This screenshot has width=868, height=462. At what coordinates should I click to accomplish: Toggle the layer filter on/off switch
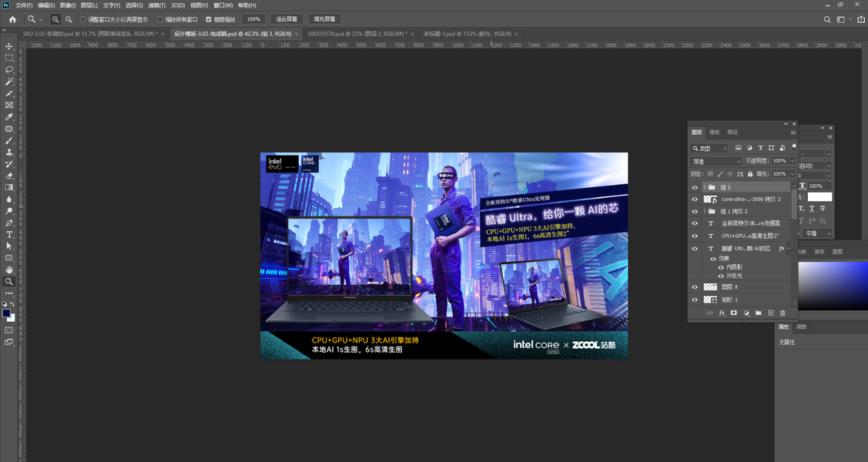coord(794,146)
